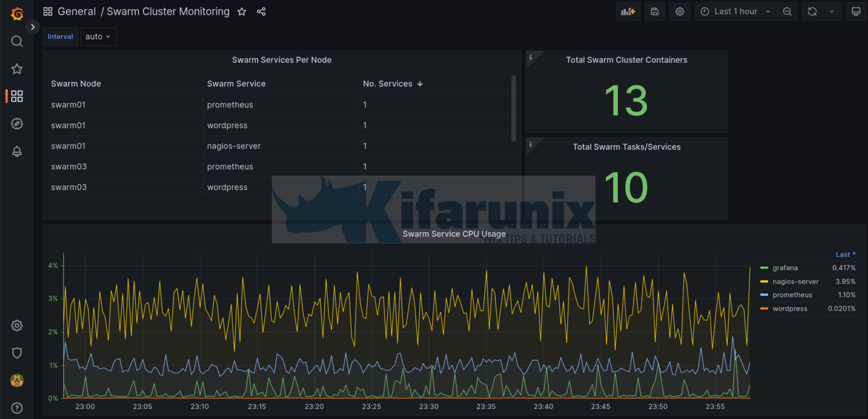Viewport: 868px width, 419px height.
Task: Open the Help question mark icon
Action: (17, 408)
